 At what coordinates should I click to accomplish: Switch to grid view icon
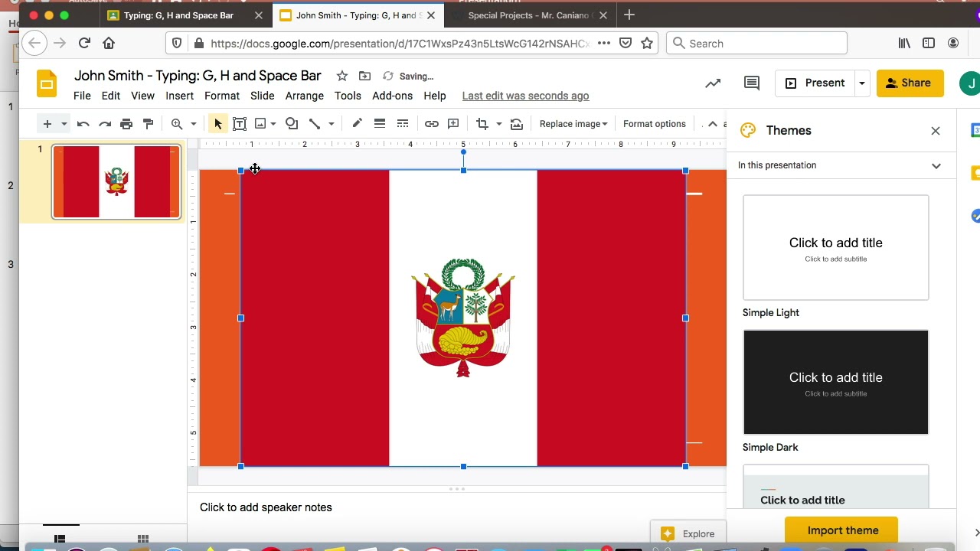(x=143, y=539)
